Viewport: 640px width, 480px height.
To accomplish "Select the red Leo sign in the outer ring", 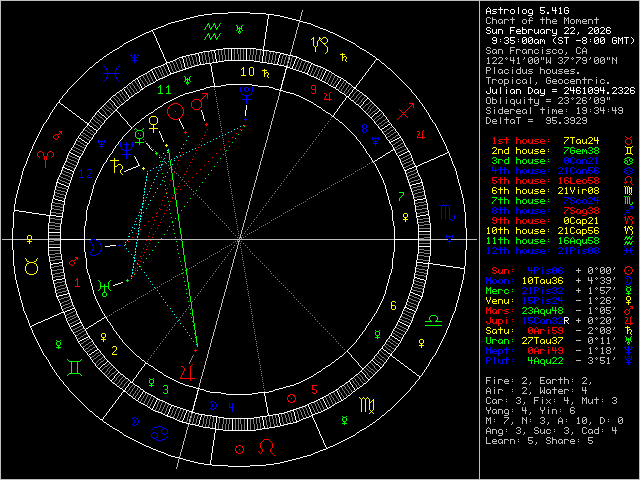I will (x=267, y=447).
